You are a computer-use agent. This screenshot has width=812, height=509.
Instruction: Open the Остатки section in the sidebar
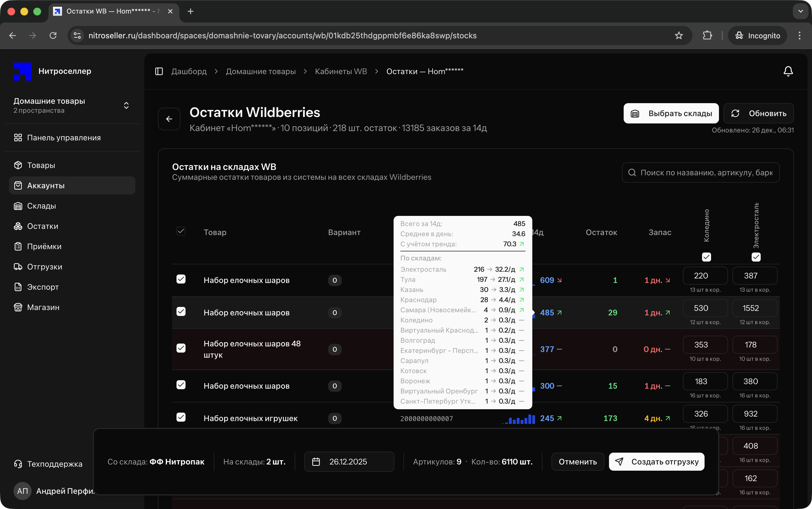[x=42, y=226]
